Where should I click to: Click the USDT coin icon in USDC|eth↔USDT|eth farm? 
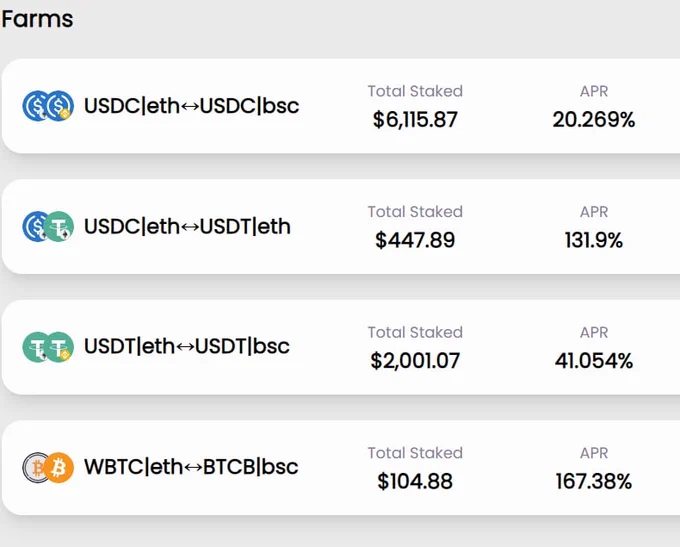(x=59, y=226)
